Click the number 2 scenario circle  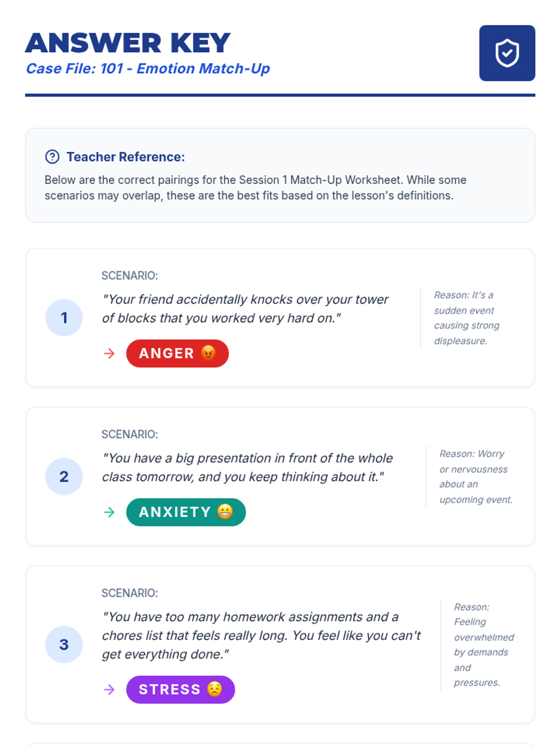pyautogui.click(x=64, y=476)
